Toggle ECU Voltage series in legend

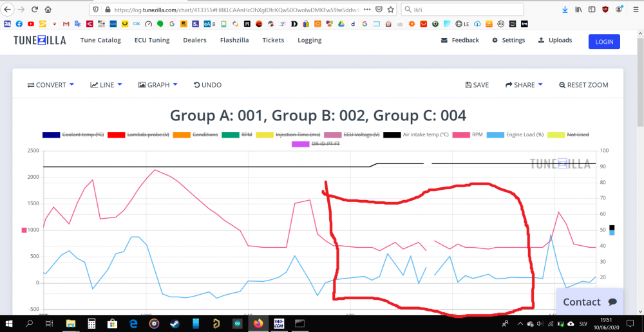point(352,134)
